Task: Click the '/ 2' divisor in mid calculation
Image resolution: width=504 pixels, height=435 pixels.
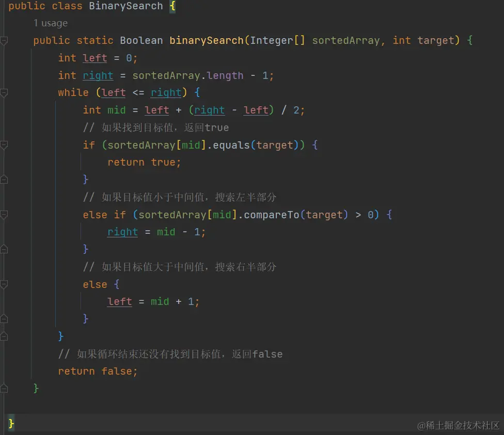Action: [290, 110]
